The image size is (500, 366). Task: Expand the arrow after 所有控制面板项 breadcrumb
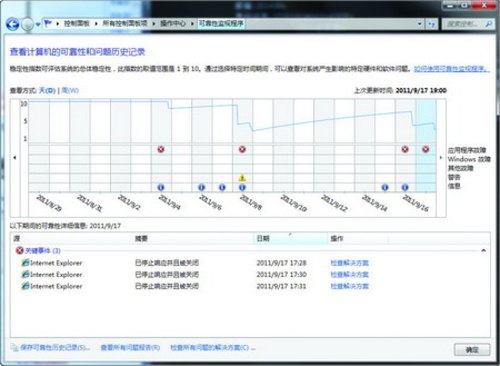click(x=154, y=24)
